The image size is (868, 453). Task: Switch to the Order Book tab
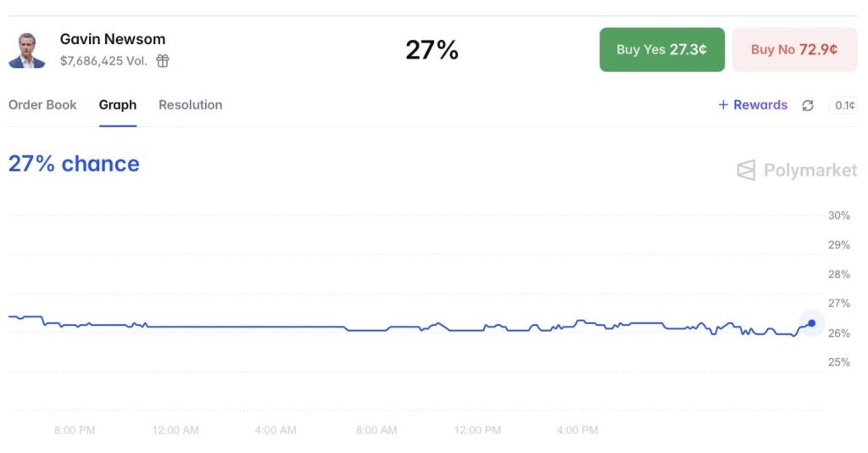[x=42, y=104]
